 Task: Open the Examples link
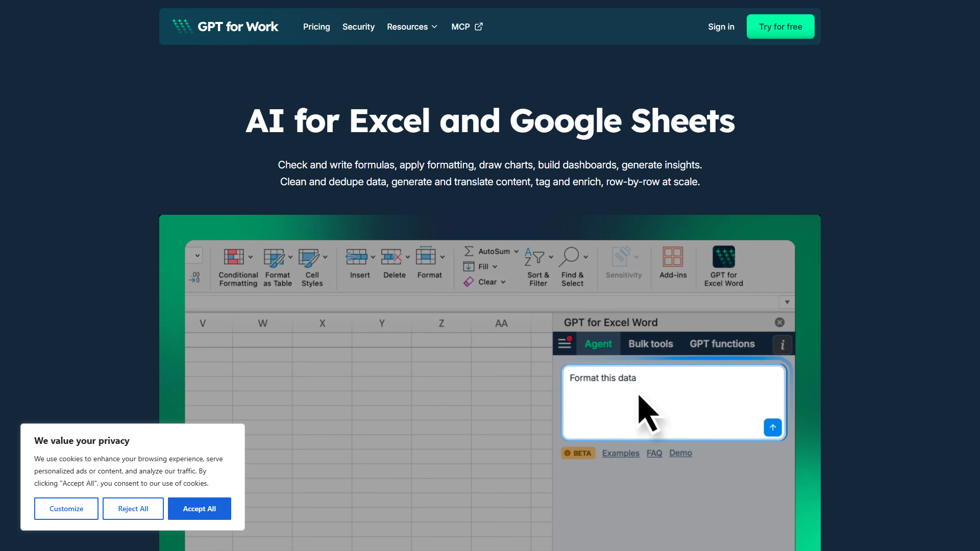coord(621,453)
